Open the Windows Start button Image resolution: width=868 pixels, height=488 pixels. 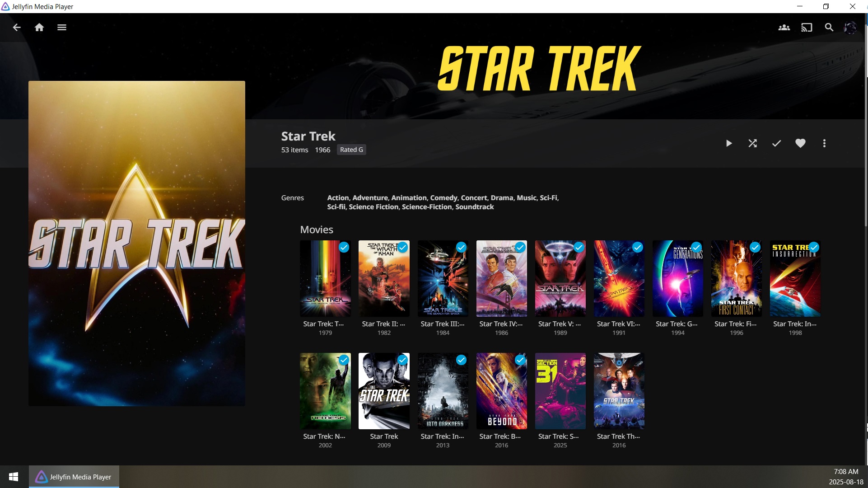pos(14,477)
